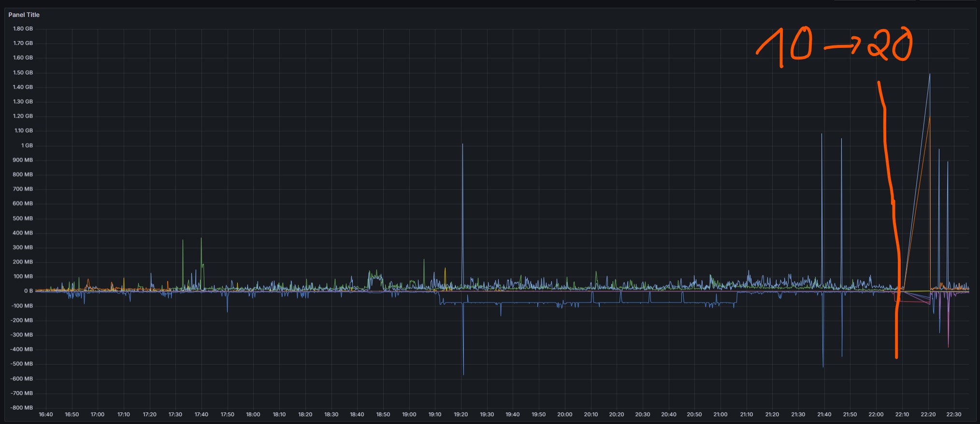Click the 20:40 time axis label
The image size is (980, 424).
tap(669, 415)
